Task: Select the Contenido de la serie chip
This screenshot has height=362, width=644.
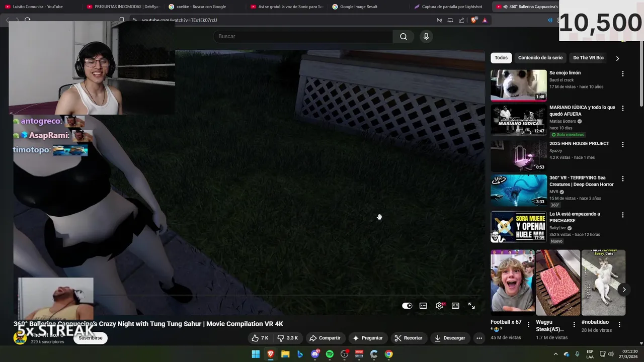Action: 540,58
